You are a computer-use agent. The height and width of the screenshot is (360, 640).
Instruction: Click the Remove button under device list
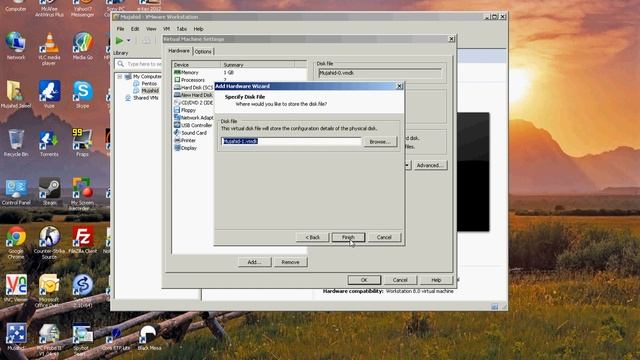point(290,262)
